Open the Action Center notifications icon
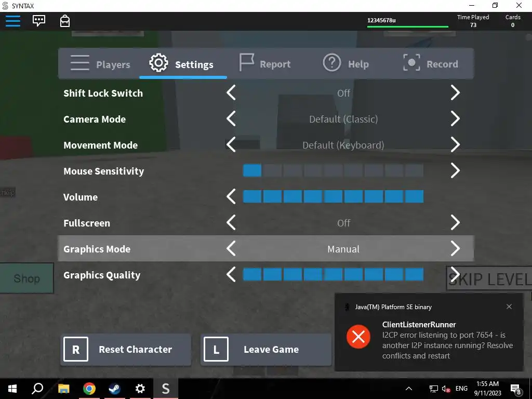This screenshot has height=399, width=532. coord(516,389)
